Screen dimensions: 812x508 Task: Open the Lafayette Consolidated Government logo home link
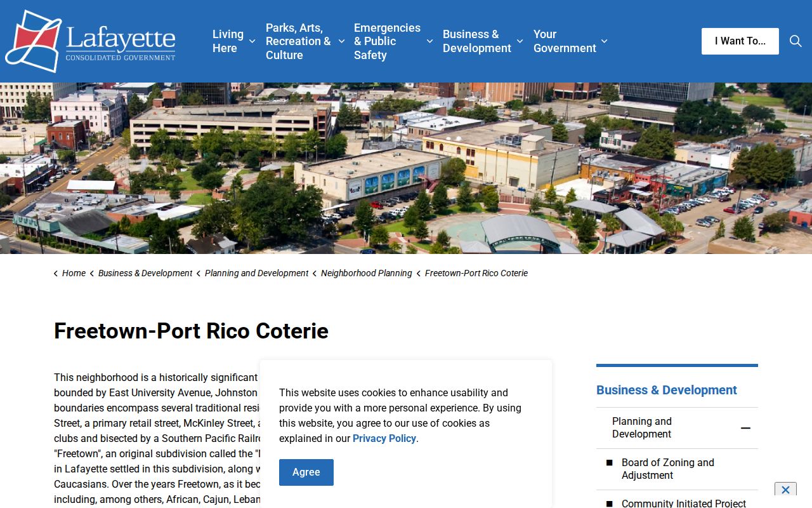coord(90,41)
